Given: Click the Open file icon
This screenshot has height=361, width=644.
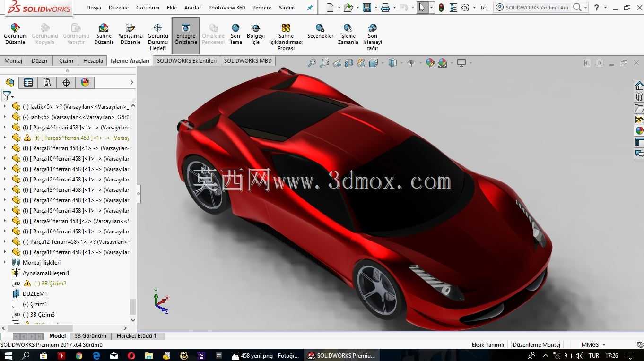Looking at the screenshot, I should [x=348, y=8].
